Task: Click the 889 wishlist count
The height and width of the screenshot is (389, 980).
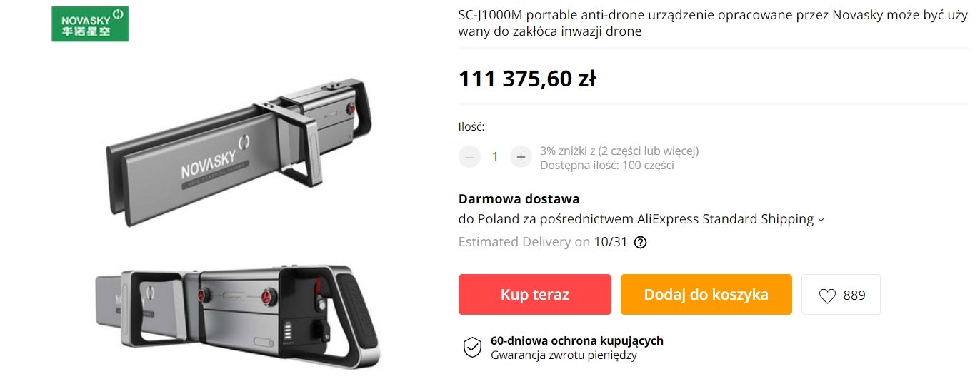Action: point(854,295)
